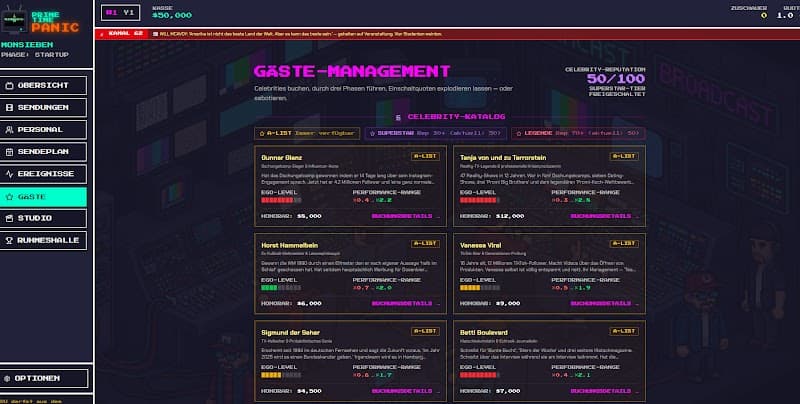800x404 pixels.
Task: Go to the Personal section
Action: click(x=43, y=130)
